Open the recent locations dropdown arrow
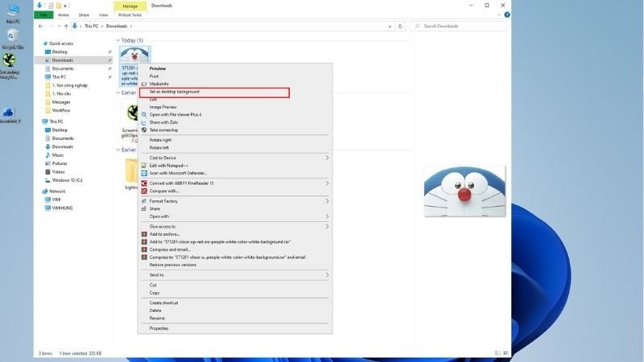This screenshot has width=644, height=362. point(59,27)
